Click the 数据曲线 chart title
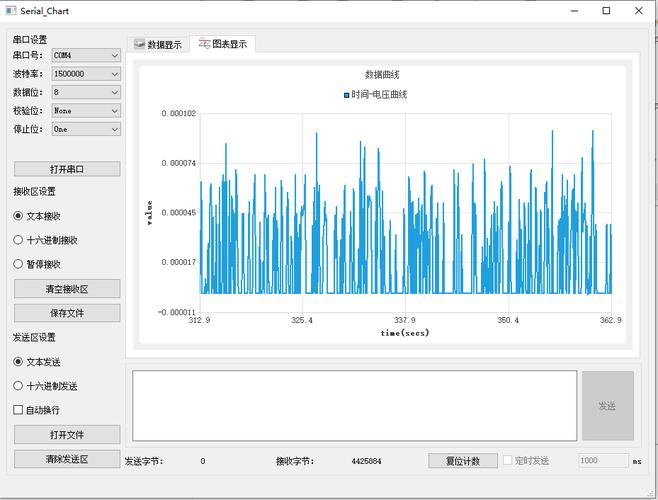Screen dimensions: 658x500 pyautogui.click(x=382, y=75)
